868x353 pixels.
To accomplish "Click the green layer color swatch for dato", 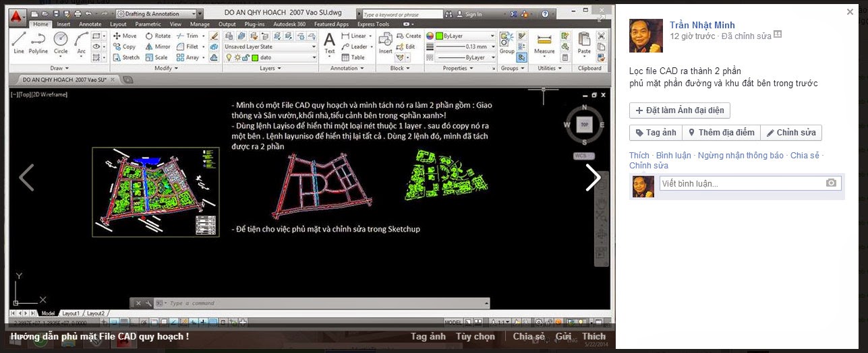I will click(255, 58).
